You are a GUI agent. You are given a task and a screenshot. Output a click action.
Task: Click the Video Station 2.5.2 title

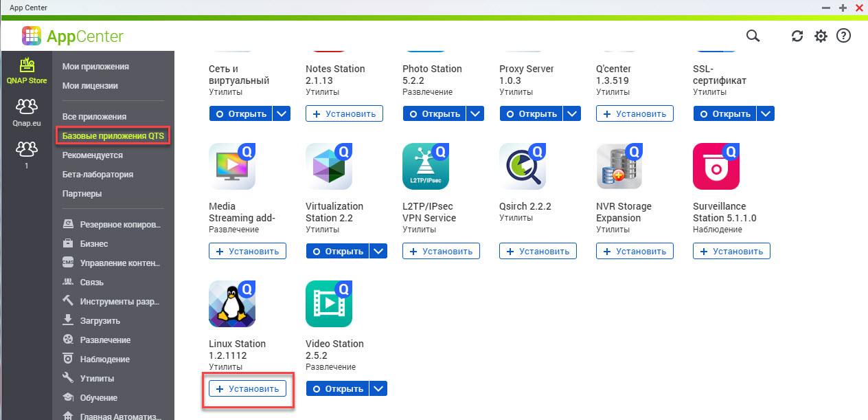point(334,349)
